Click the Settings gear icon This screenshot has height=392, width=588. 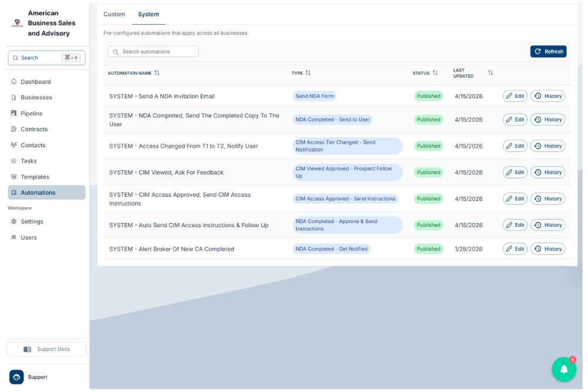(14, 221)
